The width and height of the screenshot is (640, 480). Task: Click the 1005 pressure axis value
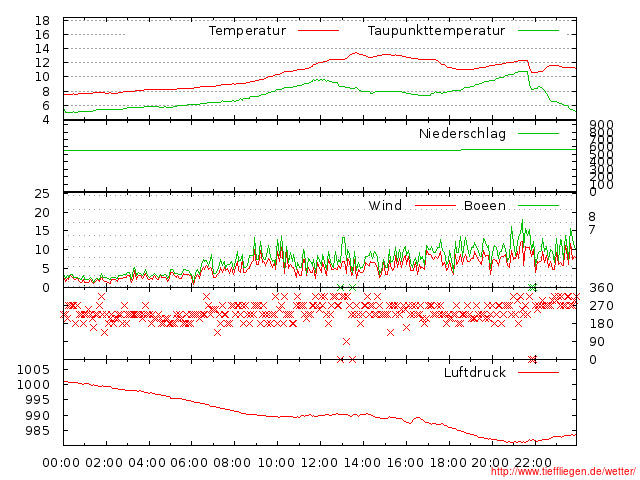[33, 370]
